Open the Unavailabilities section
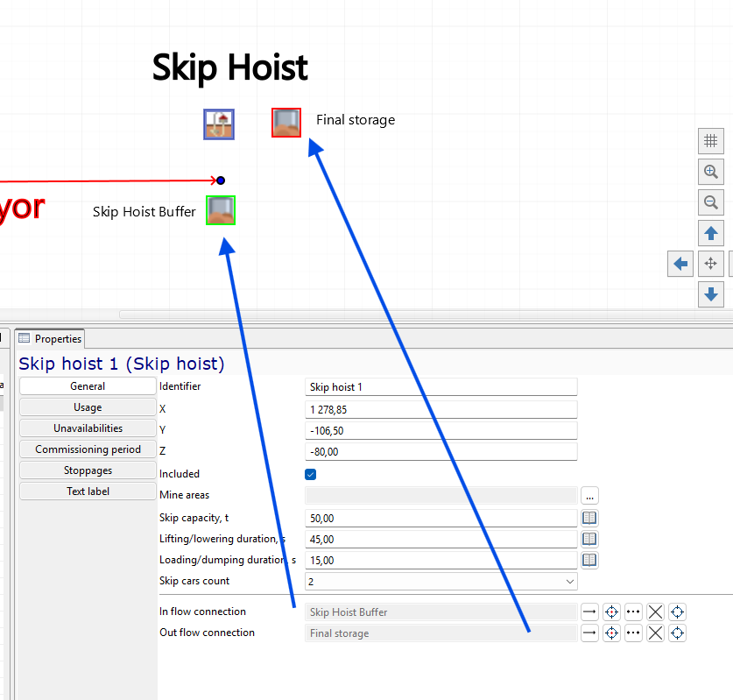This screenshot has width=733, height=700. pos(88,428)
